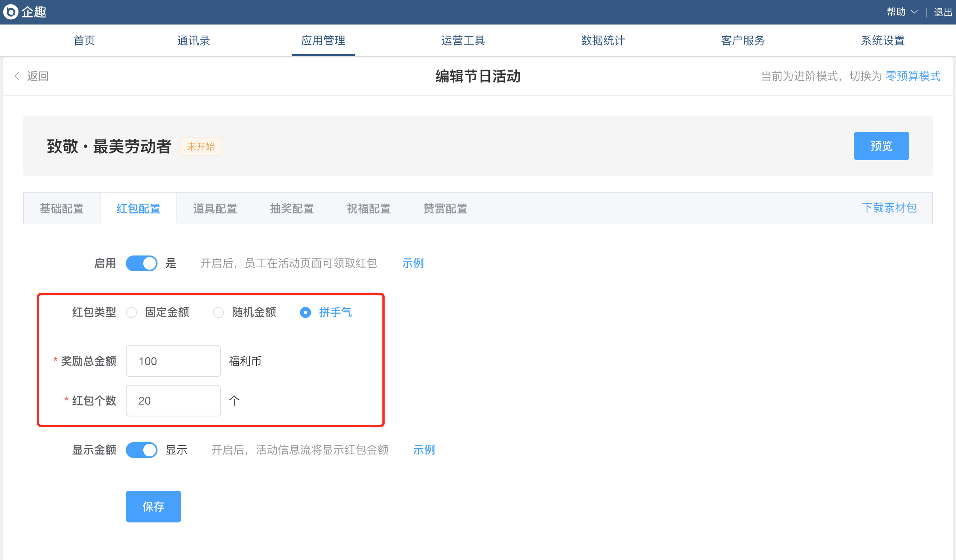
Task: Open the 基础配置 tab
Action: [62, 208]
